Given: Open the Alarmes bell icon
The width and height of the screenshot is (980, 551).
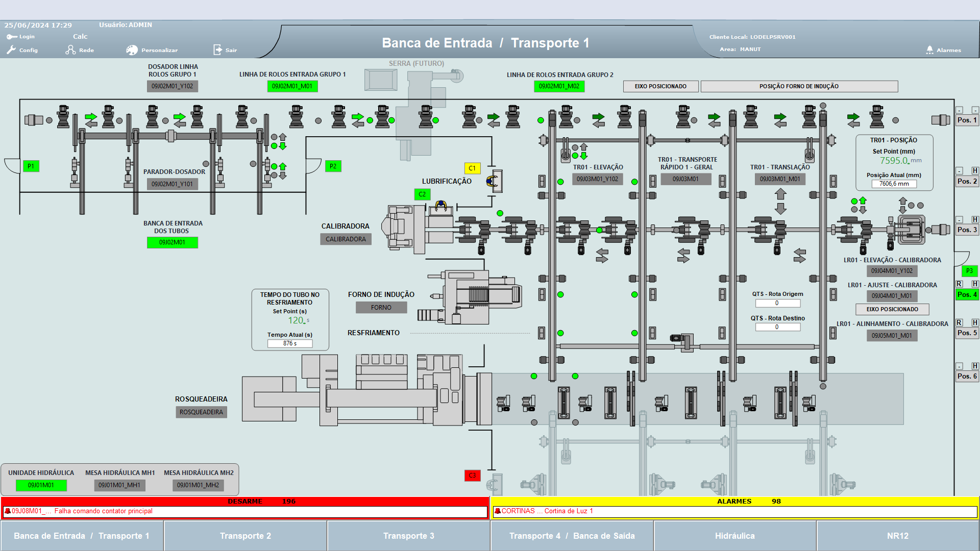Looking at the screenshot, I should pos(929,50).
